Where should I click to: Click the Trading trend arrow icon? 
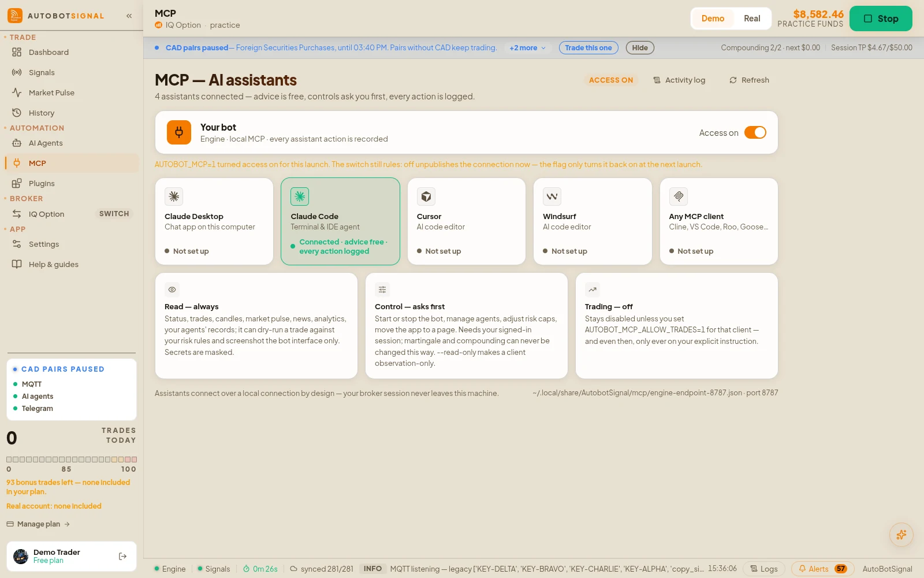[593, 290]
